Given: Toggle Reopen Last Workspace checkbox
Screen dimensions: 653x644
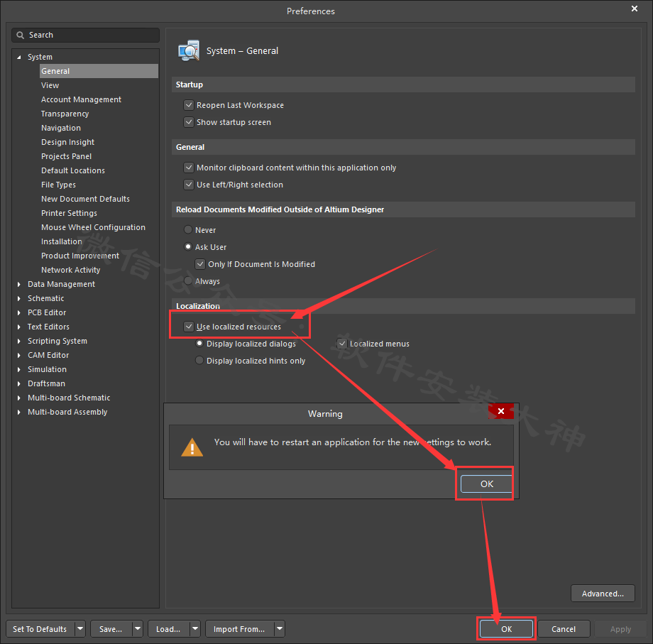Looking at the screenshot, I should (189, 105).
